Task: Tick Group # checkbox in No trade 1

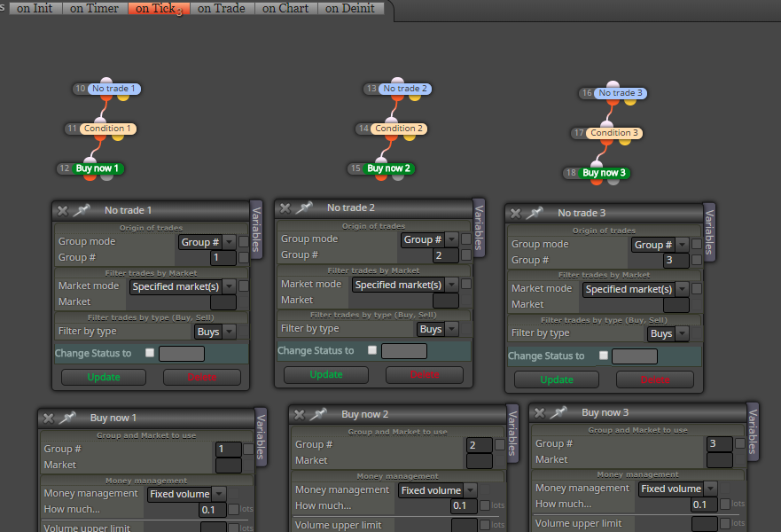Action: point(244,257)
